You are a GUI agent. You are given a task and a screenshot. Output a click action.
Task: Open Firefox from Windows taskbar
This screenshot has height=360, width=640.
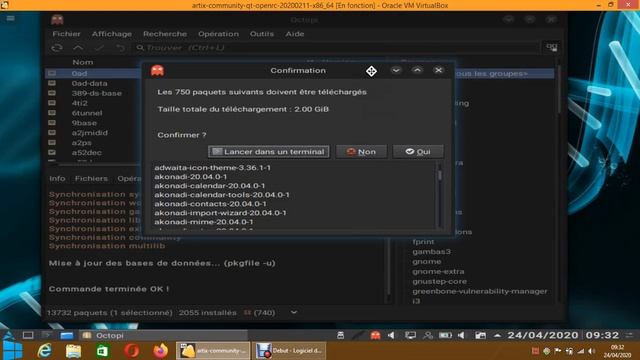coord(160,351)
